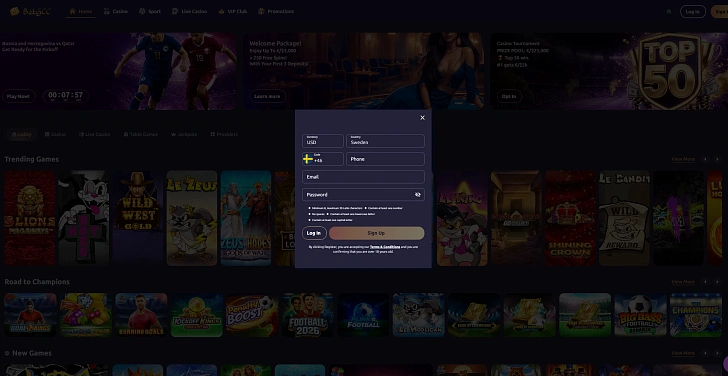728x376 pixels.
Task: Click Opt In on Casino Tournament banner
Action: (x=509, y=96)
